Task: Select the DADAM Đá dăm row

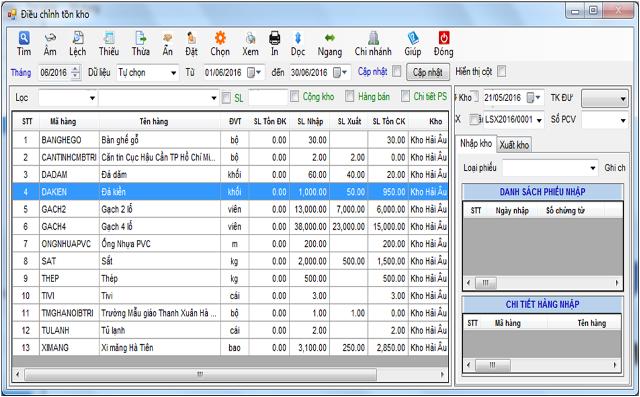Action: point(230,175)
